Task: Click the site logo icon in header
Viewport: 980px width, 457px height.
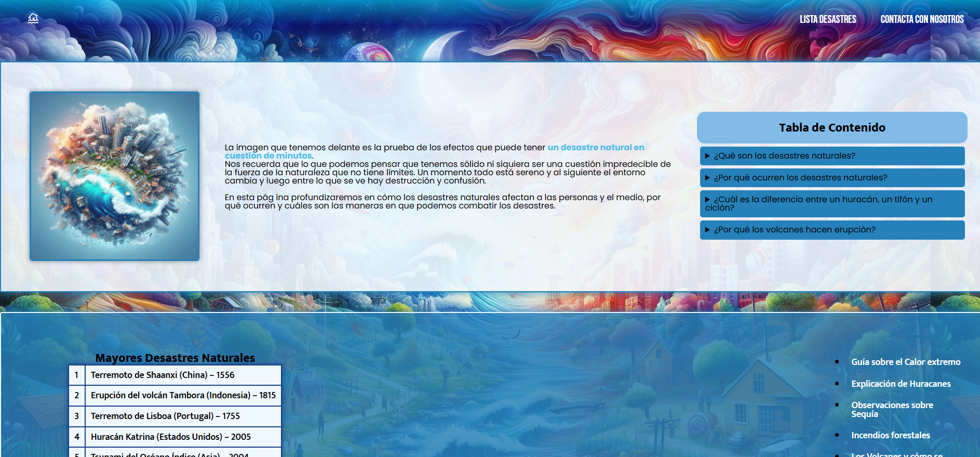Action: point(33,19)
